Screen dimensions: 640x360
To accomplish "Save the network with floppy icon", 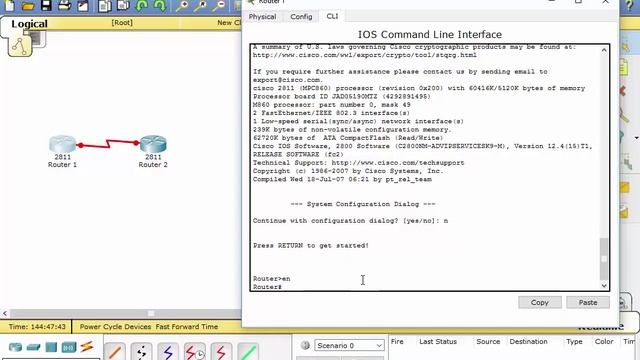I will coord(46,5).
